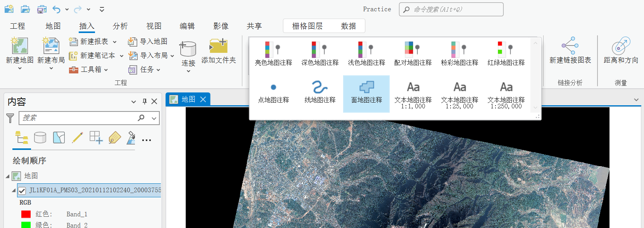Click the filter icon in Contents pane

tap(10, 118)
